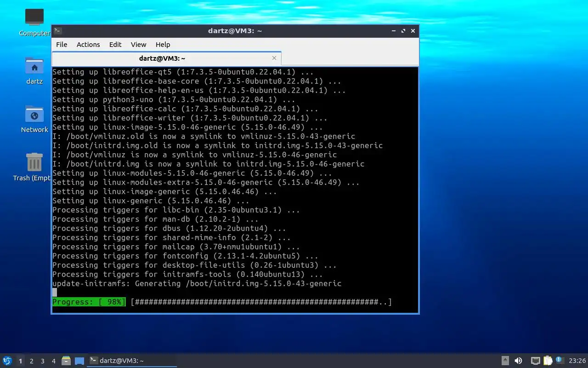Open the Edit menu

point(115,45)
